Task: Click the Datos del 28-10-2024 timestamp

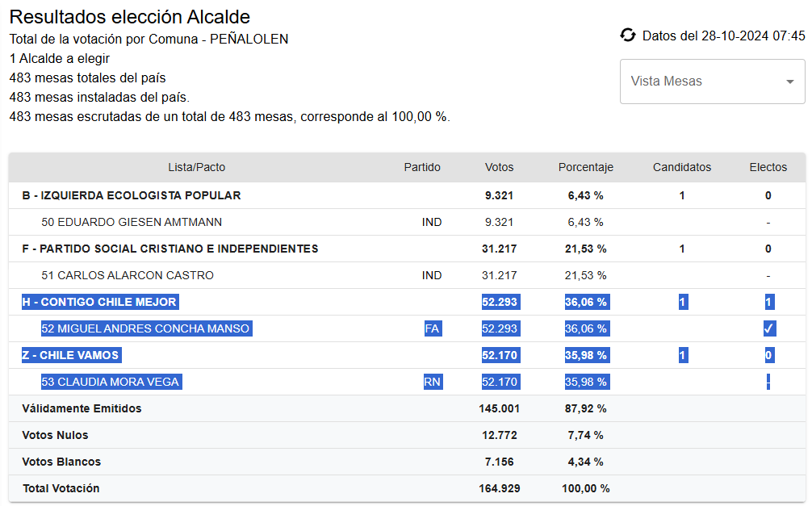Action: 723,36
